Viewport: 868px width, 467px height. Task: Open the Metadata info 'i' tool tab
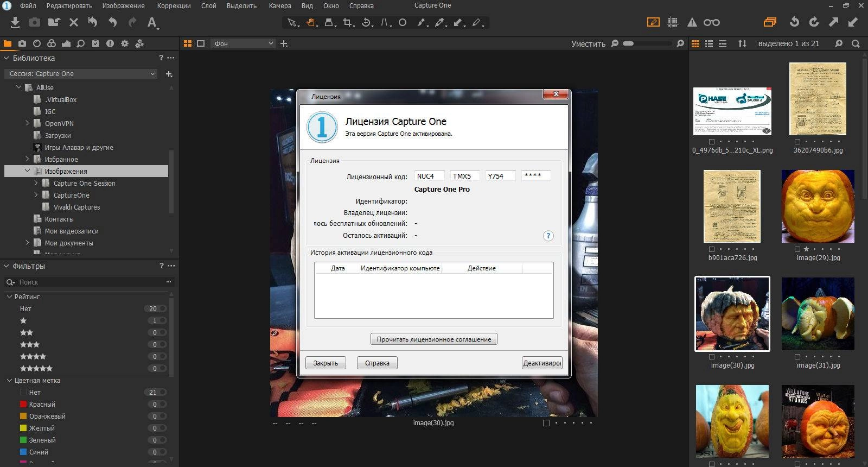[x=110, y=43]
